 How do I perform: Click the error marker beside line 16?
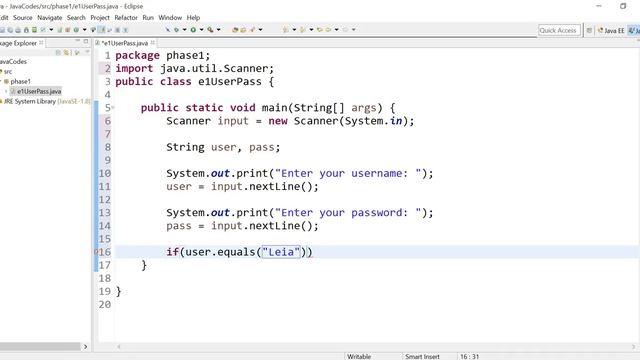[96, 252]
